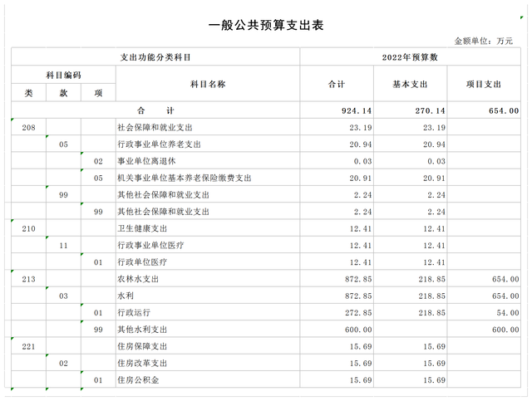Screen dimensions: 532x401
Task: Select the 项目支出 column header
Action: 486,84
